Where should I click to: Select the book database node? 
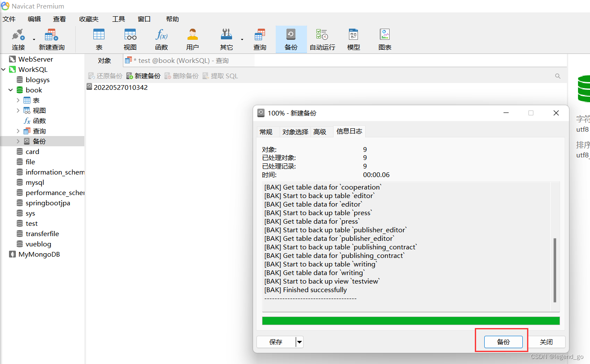click(33, 90)
